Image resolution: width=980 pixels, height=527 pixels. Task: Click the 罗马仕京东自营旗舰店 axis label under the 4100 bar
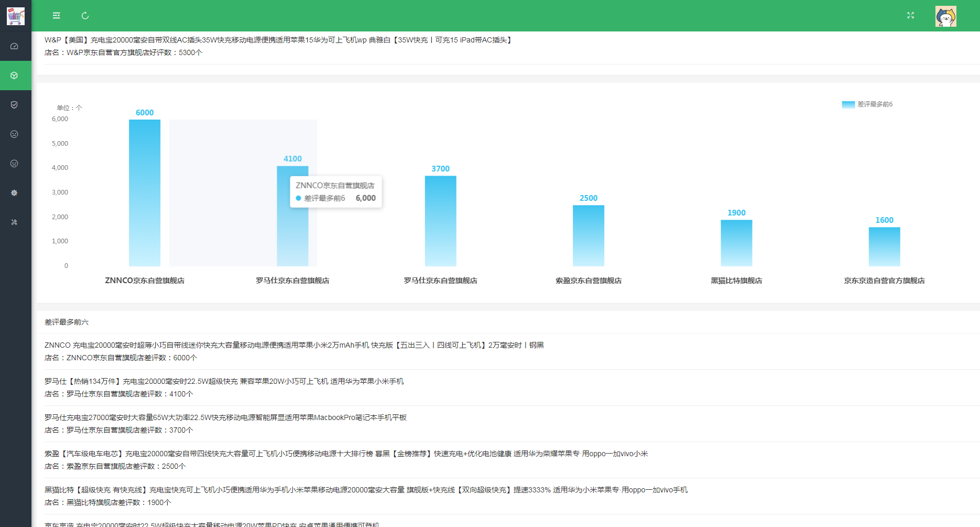pos(292,281)
